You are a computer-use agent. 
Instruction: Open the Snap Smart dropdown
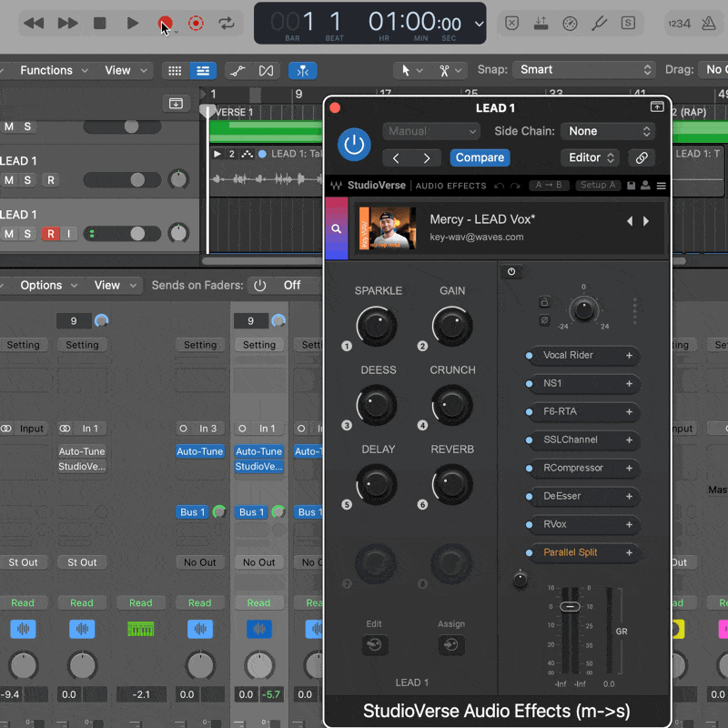click(x=583, y=70)
